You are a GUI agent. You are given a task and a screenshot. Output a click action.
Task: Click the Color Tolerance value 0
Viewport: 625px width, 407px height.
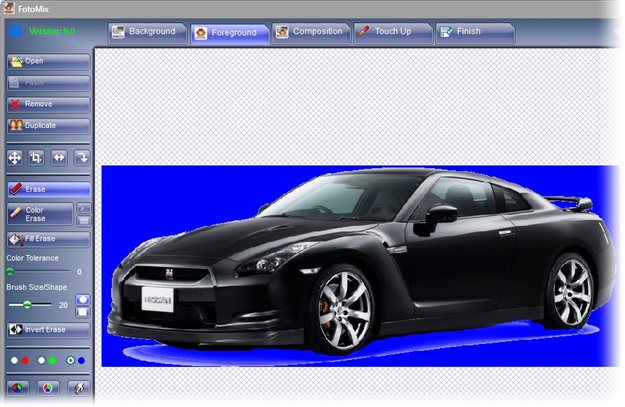pyautogui.click(x=79, y=272)
